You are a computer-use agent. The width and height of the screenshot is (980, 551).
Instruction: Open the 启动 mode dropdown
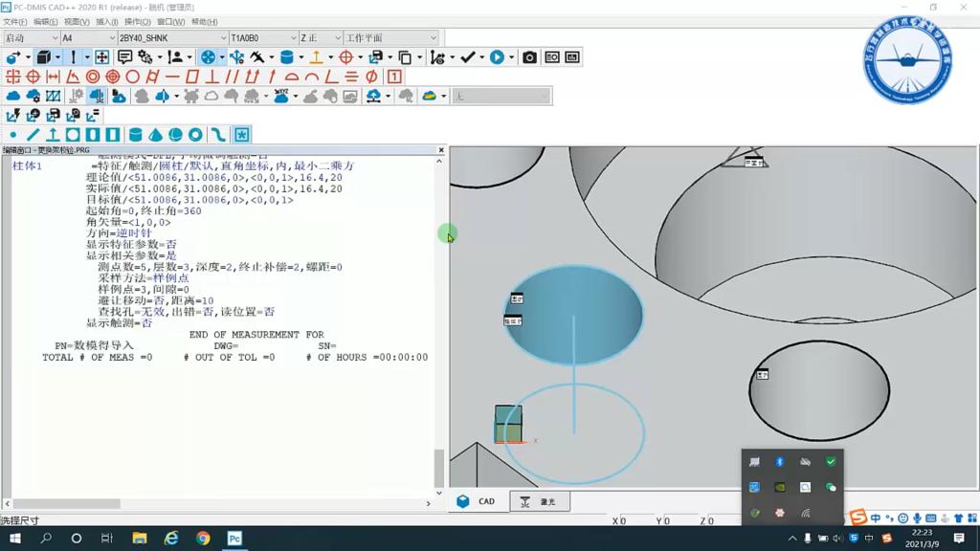pyautogui.click(x=31, y=38)
